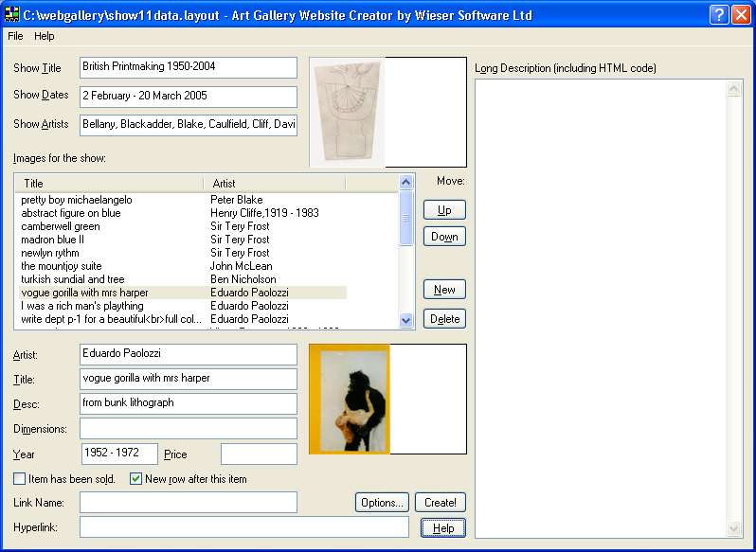The height and width of the screenshot is (552, 756).
Task: Open the Help menu
Action: [x=45, y=36]
